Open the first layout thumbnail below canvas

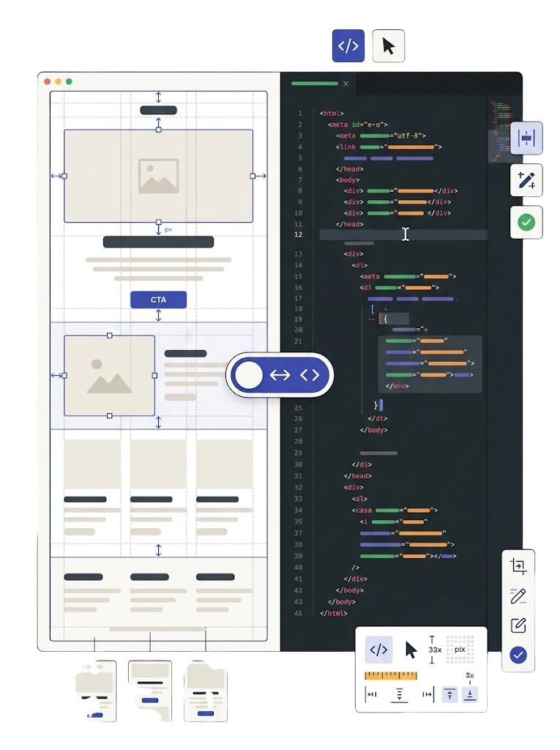click(96, 691)
